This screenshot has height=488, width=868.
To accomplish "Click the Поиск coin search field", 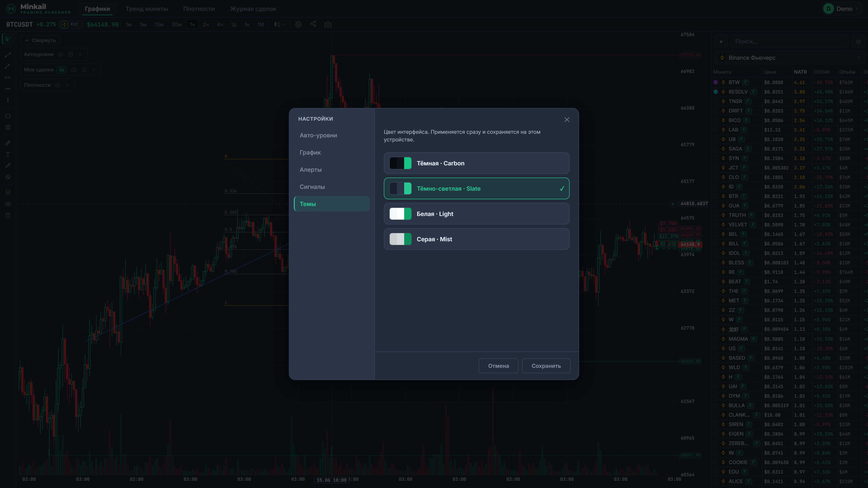I will tap(790, 41).
